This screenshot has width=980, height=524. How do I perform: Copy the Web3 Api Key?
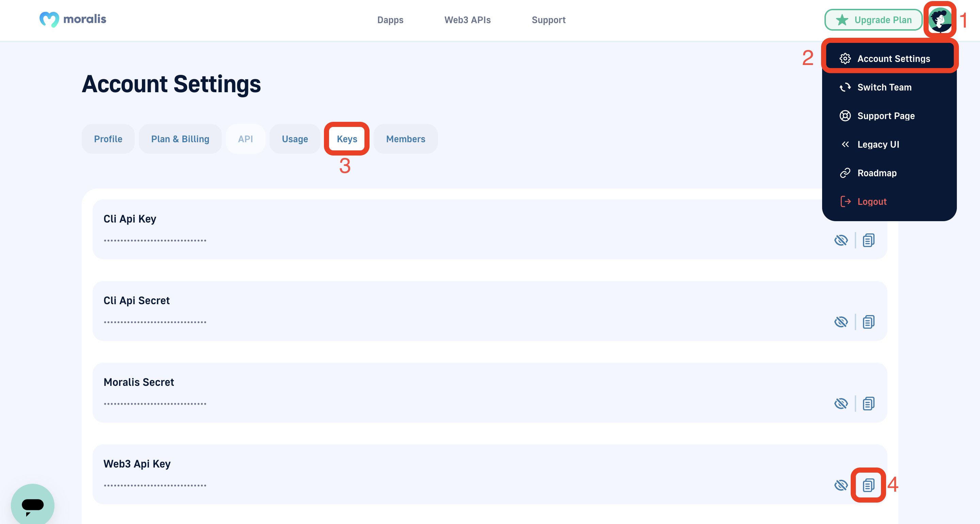pos(868,485)
